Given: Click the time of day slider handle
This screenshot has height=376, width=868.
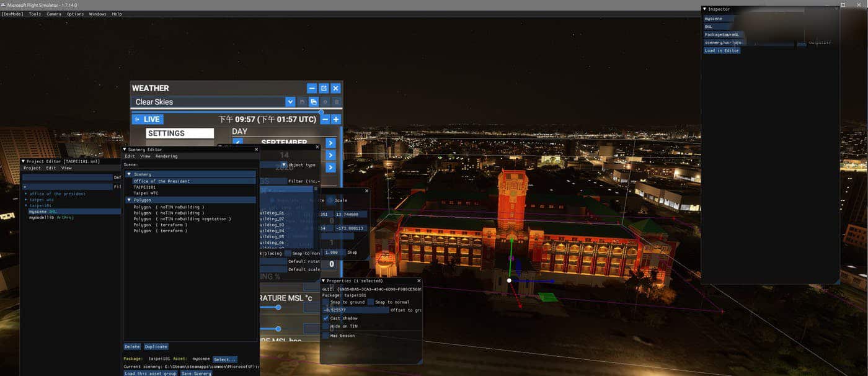Looking at the screenshot, I should pyautogui.click(x=321, y=112).
